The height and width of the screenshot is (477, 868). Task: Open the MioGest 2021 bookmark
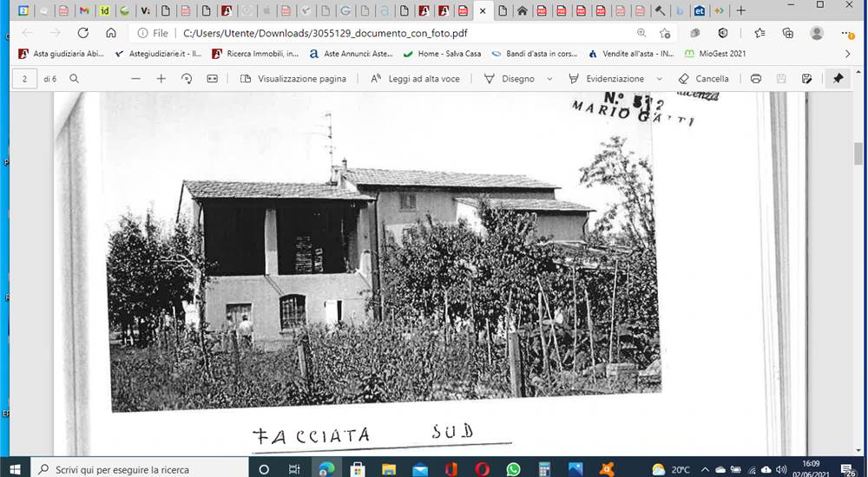715,55
